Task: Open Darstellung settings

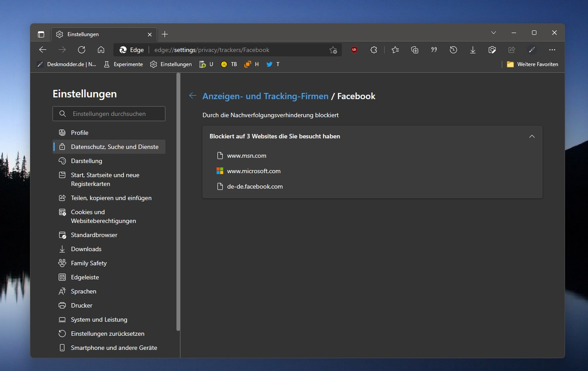Action: coord(109,161)
